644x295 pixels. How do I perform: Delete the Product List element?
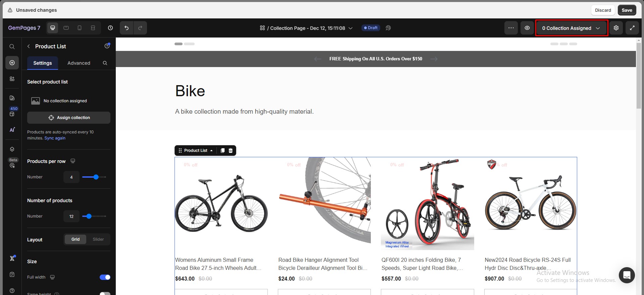tap(231, 151)
